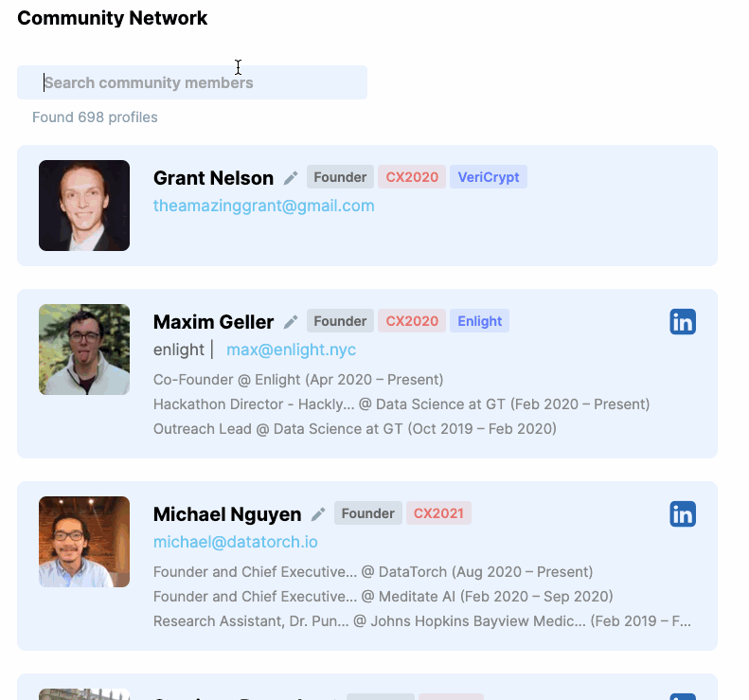Open Michael Nguyen's LinkedIn profile icon
Screen dimensions: 749x700
point(683,514)
